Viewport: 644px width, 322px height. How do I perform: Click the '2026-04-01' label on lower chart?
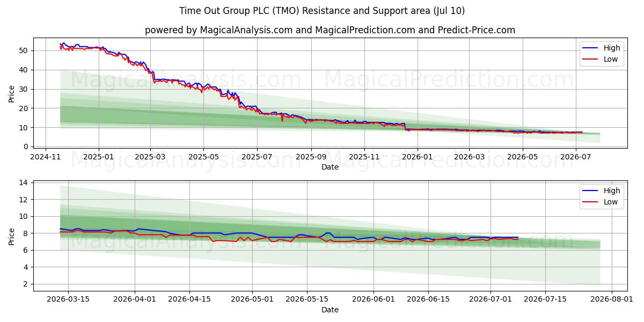point(135,299)
